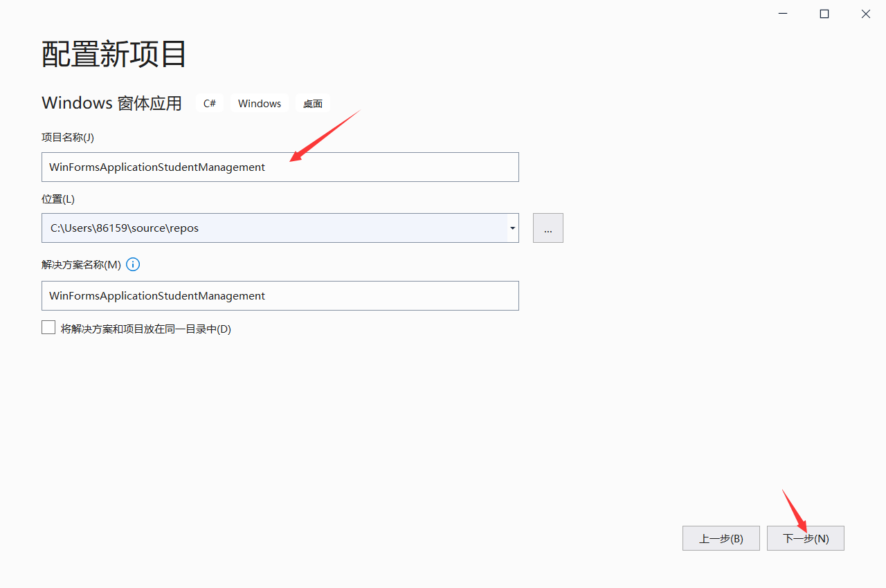
Task: Enable 将解决方案和项目放在同一目录中 checkbox
Action: [48, 327]
